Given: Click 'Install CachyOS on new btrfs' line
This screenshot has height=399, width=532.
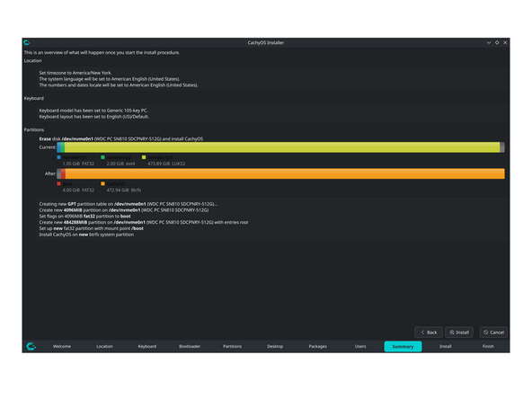Looking at the screenshot, I should (86, 235).
